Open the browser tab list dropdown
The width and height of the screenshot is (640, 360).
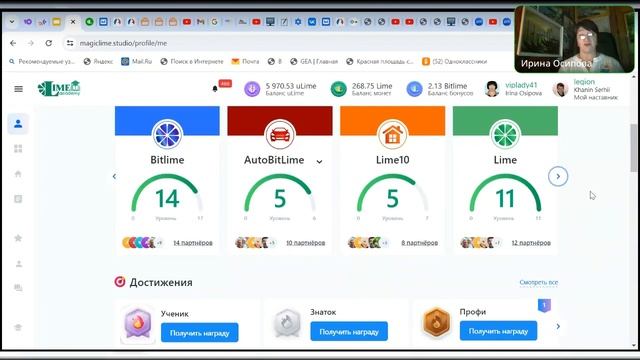(12, 22)
